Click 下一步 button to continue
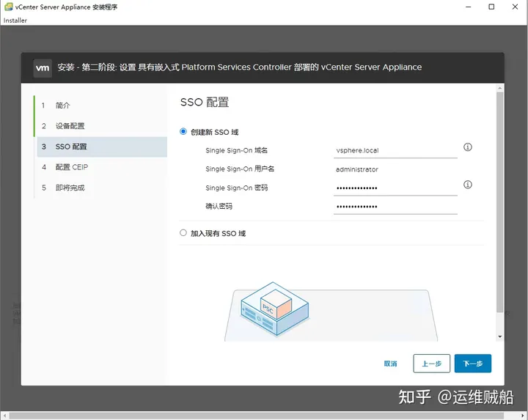The width and height of the screenshot is (528, 420). click(472, 364)
